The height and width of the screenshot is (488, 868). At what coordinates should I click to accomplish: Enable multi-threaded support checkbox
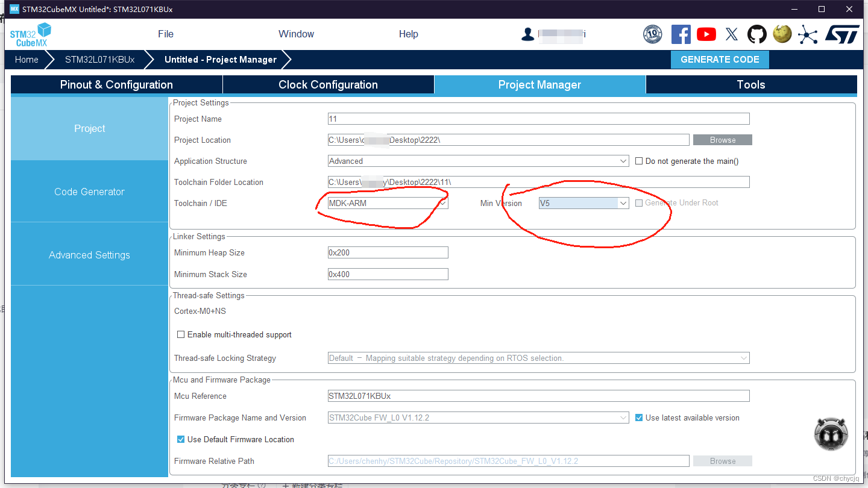181,334
